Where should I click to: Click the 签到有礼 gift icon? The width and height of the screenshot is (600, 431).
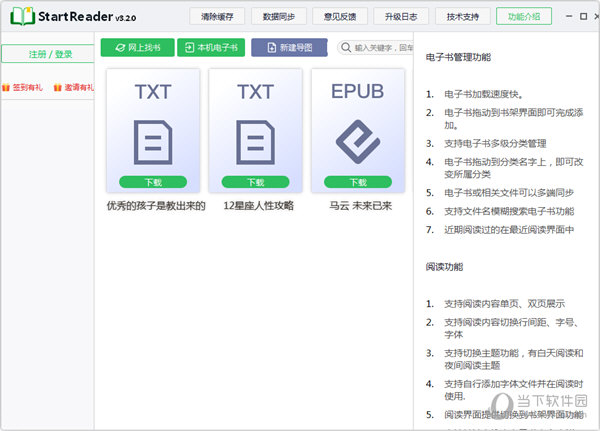pyautogui.click(x=6, y=88)
